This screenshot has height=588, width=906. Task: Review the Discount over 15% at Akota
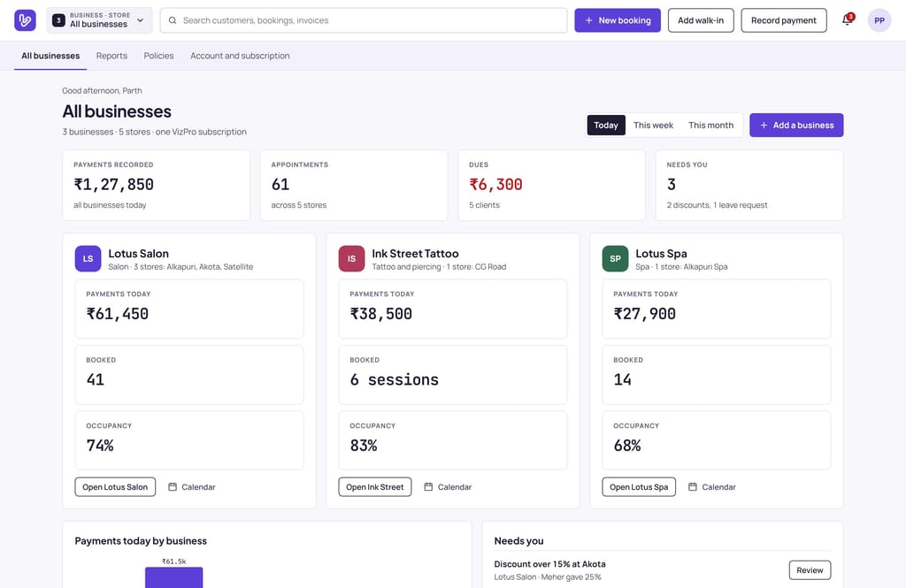pyautogui.click(x=810, y=570)
